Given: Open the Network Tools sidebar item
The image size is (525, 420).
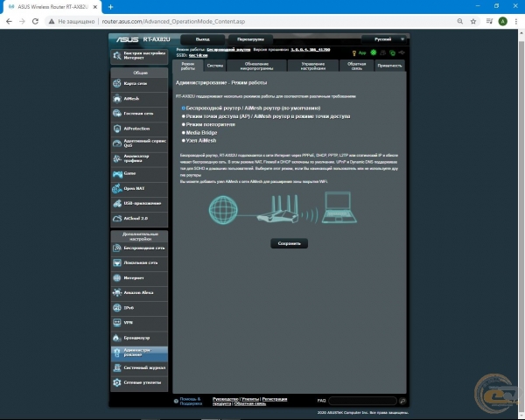Looking at the screenshot, I should click(139, 382).
